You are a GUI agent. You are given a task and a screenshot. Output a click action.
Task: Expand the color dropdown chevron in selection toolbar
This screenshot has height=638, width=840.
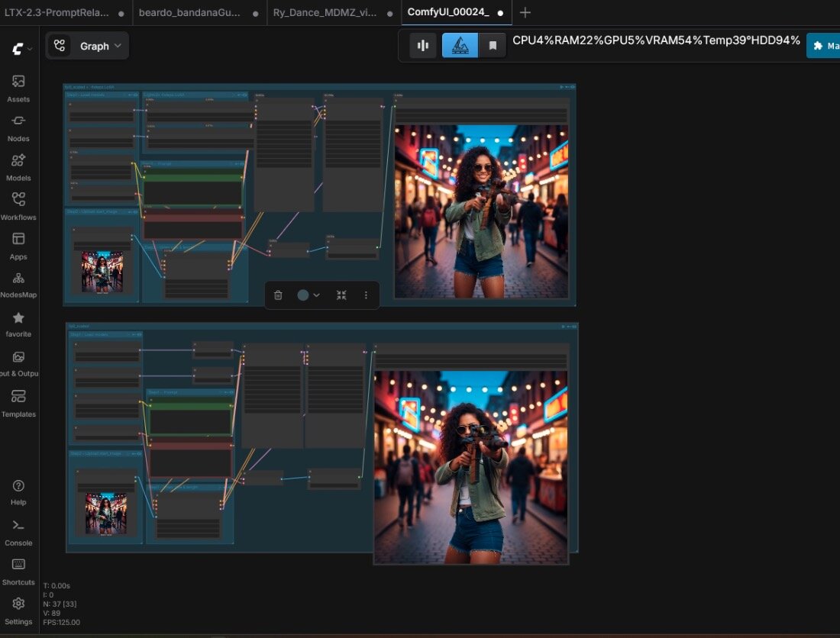317,295
